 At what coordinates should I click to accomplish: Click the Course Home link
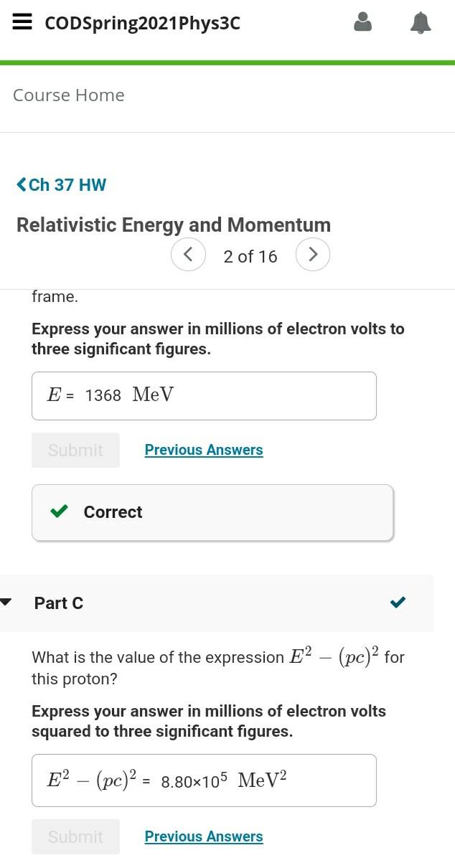[x=68, y=94]
